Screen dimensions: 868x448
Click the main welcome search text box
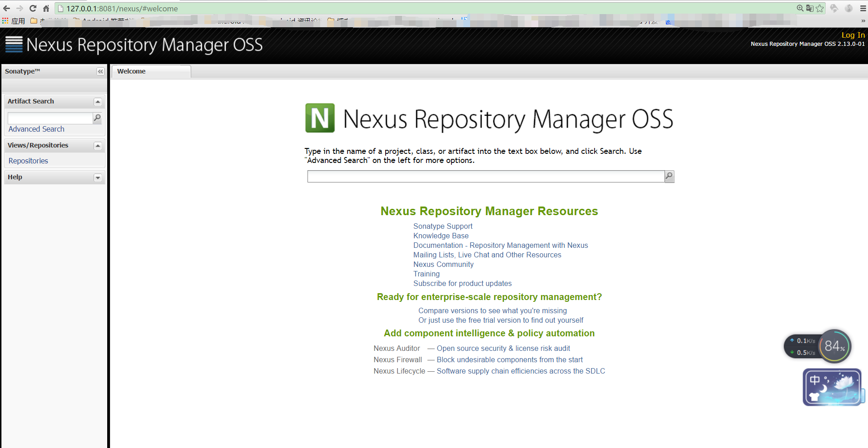486,176
